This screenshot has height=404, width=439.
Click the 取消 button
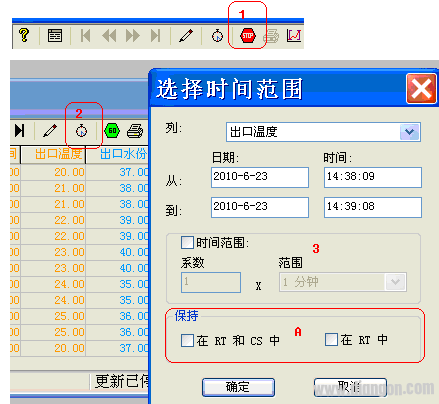[350, 387]
